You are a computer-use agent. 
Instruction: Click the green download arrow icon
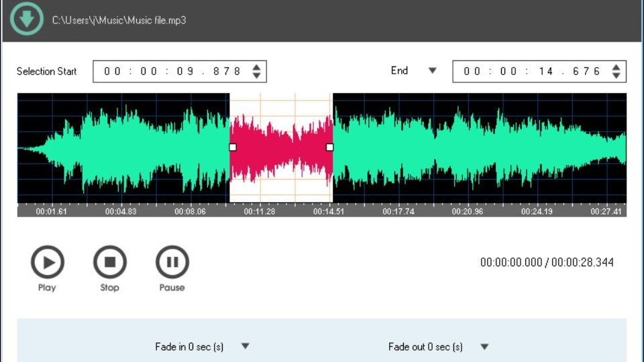pos(27,19)
